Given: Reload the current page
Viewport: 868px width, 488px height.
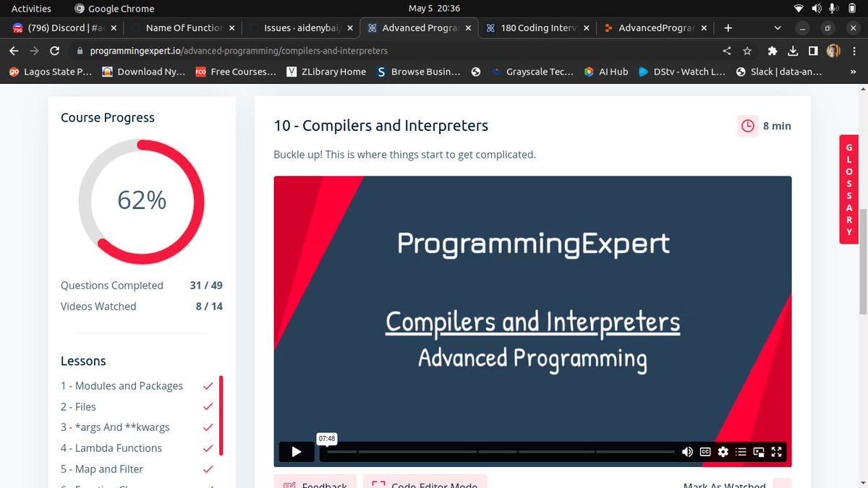Looking at the screenshot, I should 55,51.
